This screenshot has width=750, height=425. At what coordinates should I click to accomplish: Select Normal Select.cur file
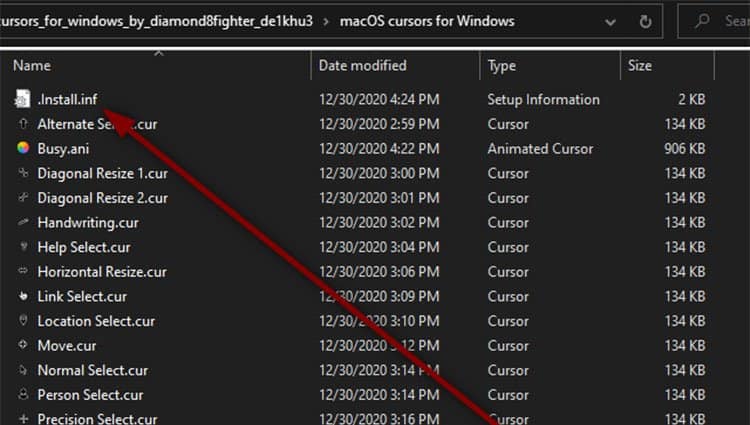[x=93, y=370]
